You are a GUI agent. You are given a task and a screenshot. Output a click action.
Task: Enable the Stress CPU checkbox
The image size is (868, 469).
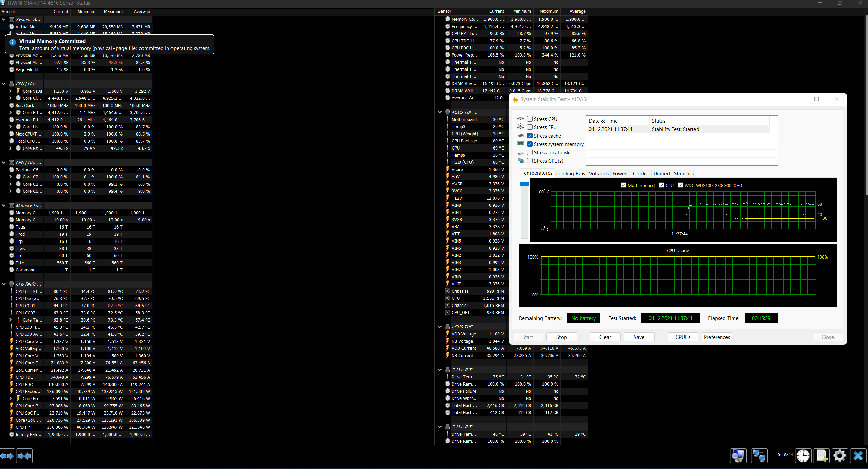click(530, 119)
